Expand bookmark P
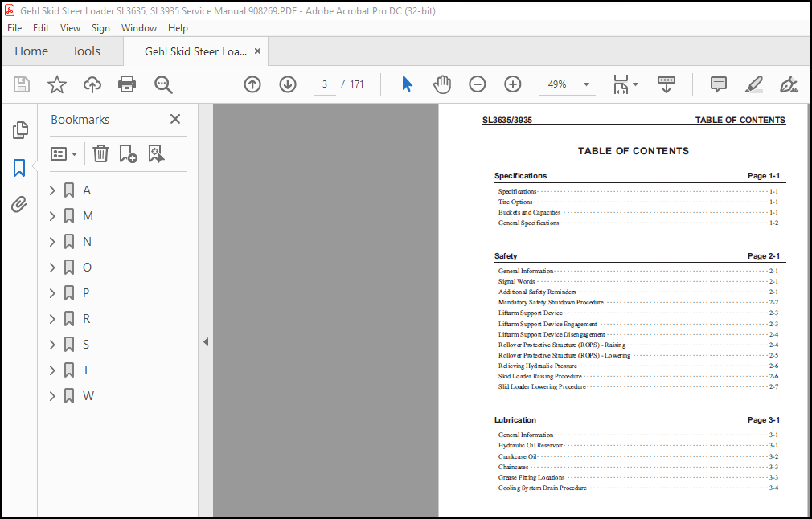 pyautogui.click(x=52, y=293)
